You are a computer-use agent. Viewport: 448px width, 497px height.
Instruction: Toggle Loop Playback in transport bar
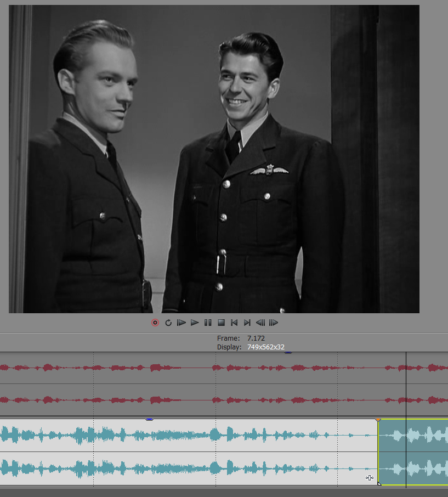[x=168, y=323]
